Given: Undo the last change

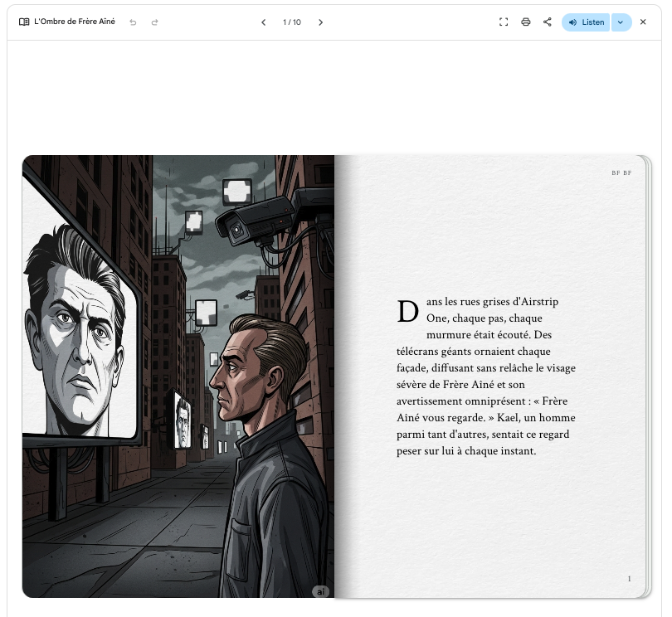Looking at the screenshot, I should coord(133,22).
